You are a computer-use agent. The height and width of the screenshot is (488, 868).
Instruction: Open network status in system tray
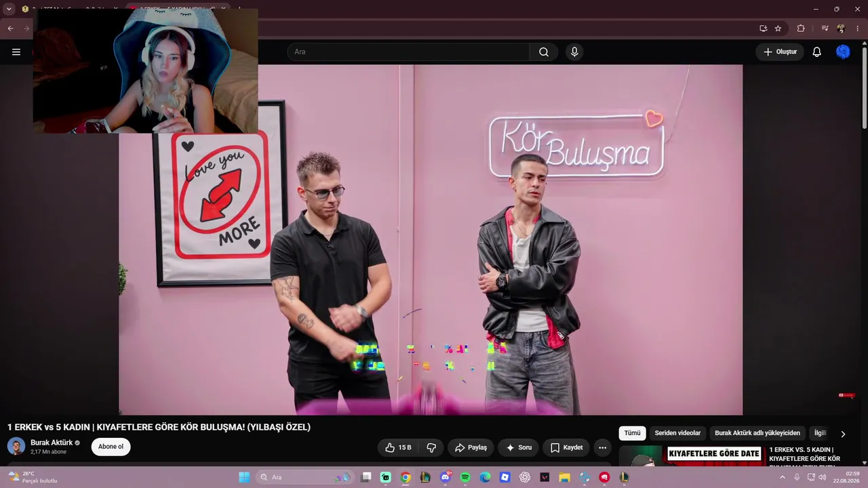coord(811,477)
